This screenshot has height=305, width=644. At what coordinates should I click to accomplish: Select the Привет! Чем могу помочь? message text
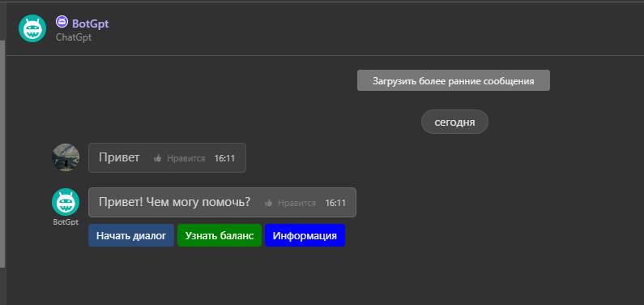point(174,202)
